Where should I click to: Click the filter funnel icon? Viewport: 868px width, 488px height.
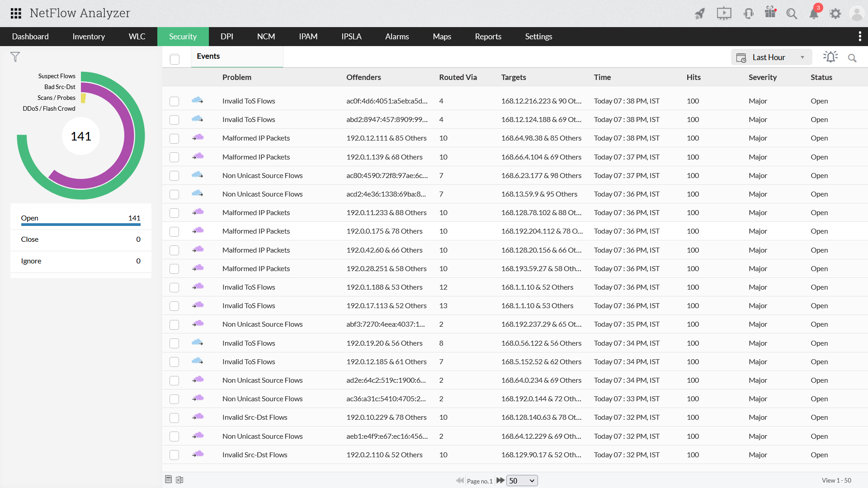15,57
